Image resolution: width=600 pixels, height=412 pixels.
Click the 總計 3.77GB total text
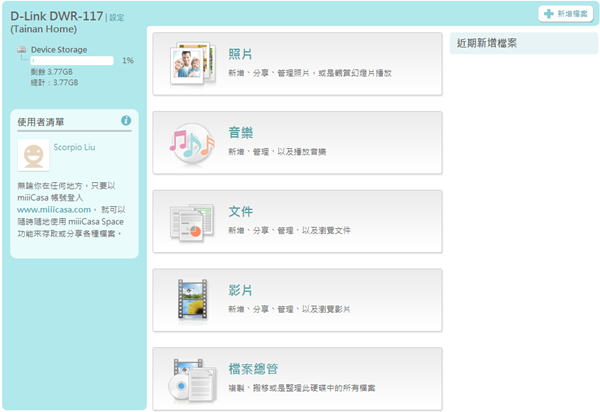(x=55, y=83)
